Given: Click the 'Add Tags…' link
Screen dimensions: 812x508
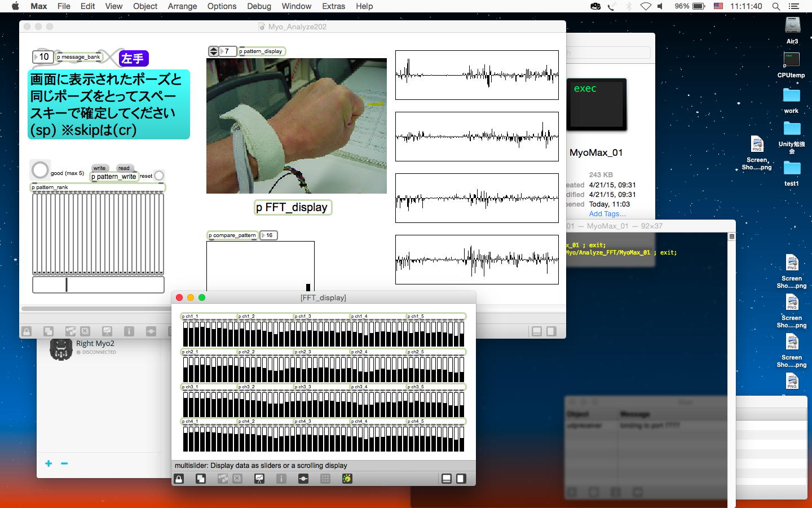Looking at the screenshot, I should [607, 214].
